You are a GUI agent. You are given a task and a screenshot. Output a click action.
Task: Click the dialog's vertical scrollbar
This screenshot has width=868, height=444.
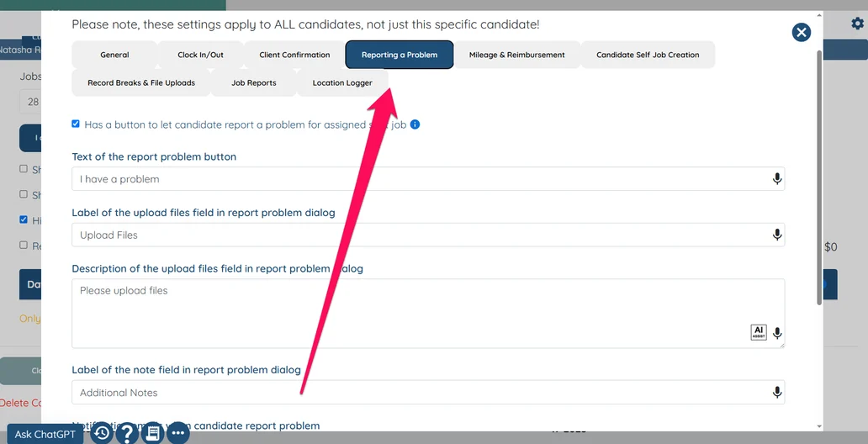[x=819, y=177]
